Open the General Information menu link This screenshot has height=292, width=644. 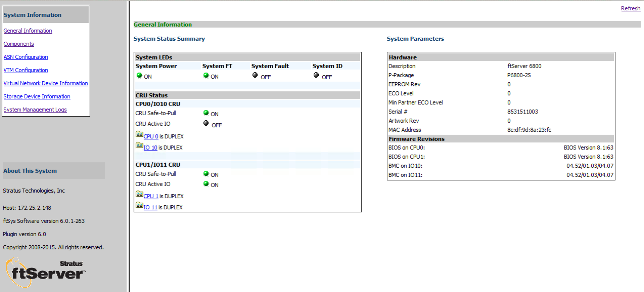[x=28, y=31]
